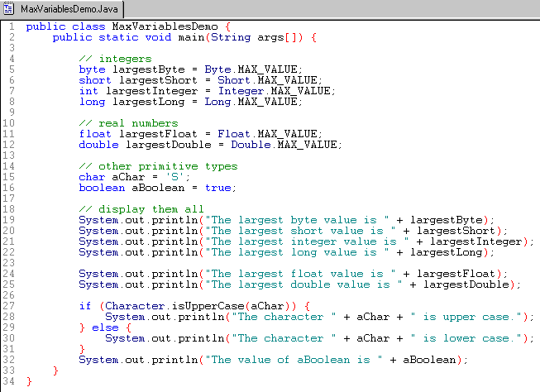Click the string "The largest byte value is"
Screen dimensions: 540x392
tap(297, 220)
